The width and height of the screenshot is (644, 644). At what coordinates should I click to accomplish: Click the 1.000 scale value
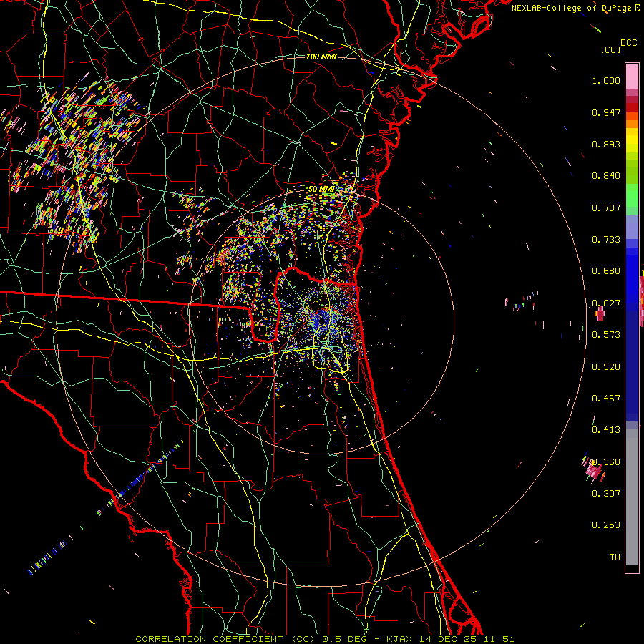coord(606,80)
